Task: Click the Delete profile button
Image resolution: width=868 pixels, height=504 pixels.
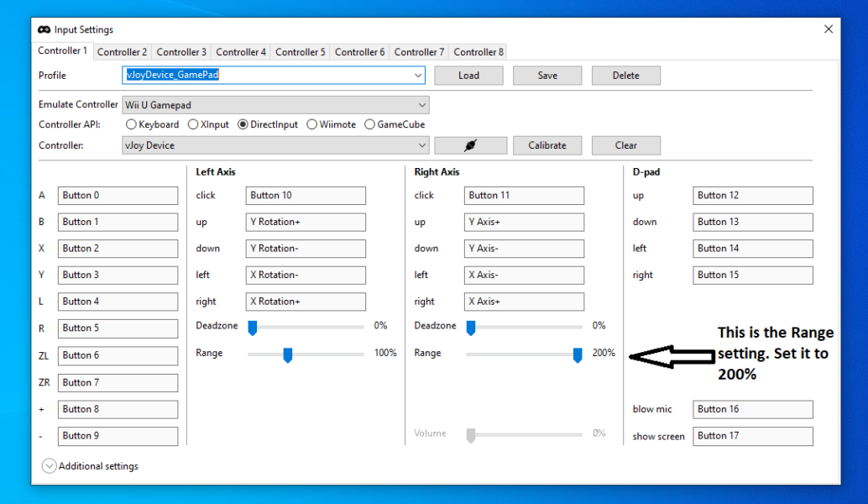Action: click(626, 76)
